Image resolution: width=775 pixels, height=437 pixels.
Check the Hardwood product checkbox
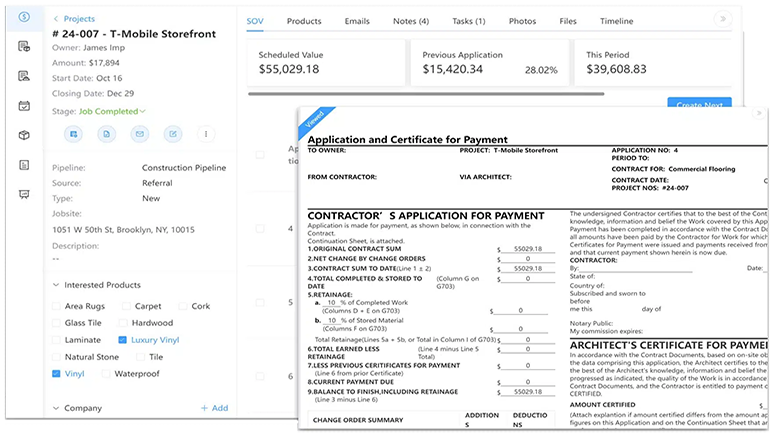coord(124,323)
